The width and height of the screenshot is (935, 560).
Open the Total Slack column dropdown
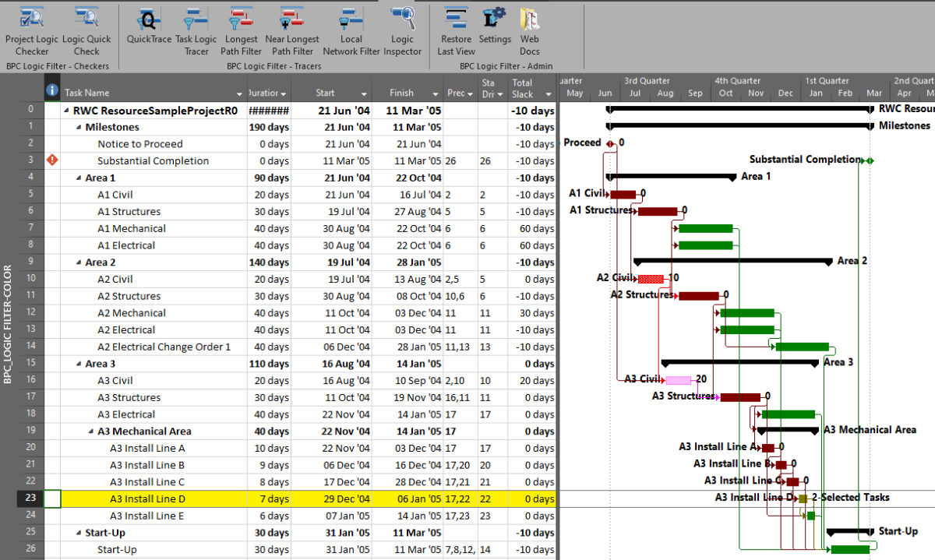coord(549,93)
